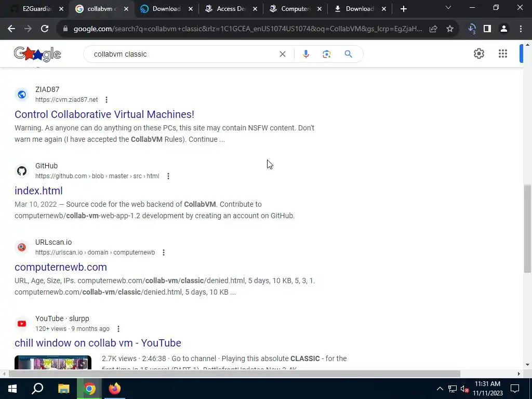Open the Chrome profile avatar
Screen dimensions: 532x399
[504, 29]
